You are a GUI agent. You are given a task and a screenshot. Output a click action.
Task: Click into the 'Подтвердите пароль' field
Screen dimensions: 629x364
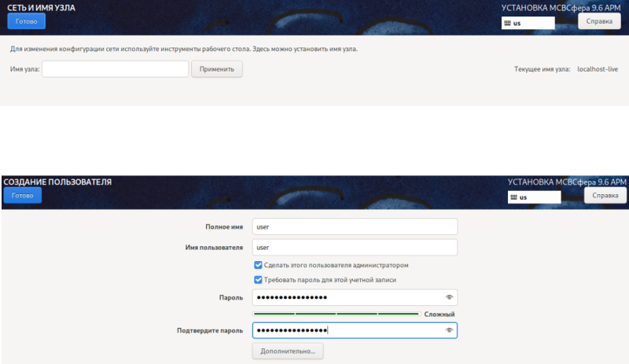(346, 330)
